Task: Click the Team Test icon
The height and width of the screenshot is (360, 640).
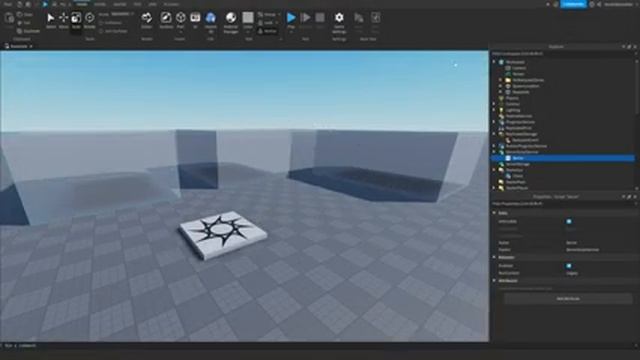Action: click(359, 18)
